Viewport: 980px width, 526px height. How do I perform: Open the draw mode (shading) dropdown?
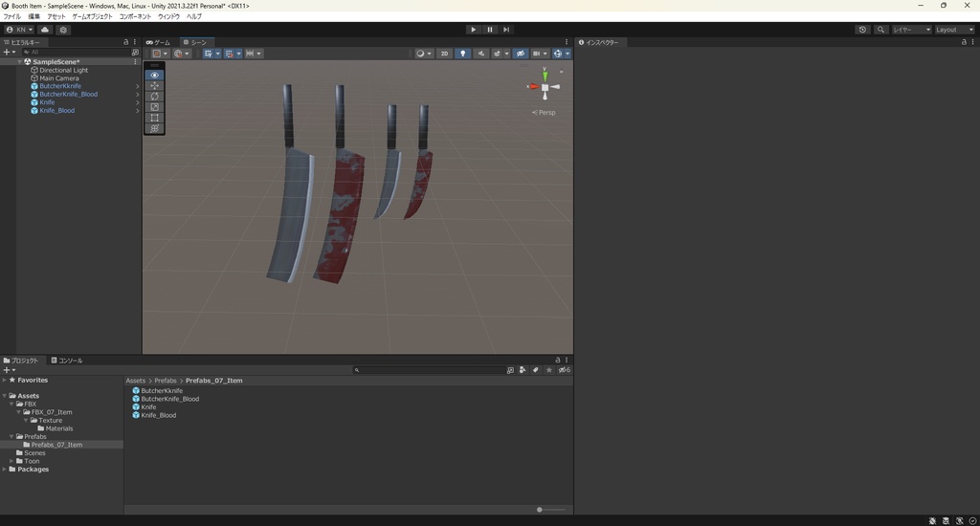point(424,54)
